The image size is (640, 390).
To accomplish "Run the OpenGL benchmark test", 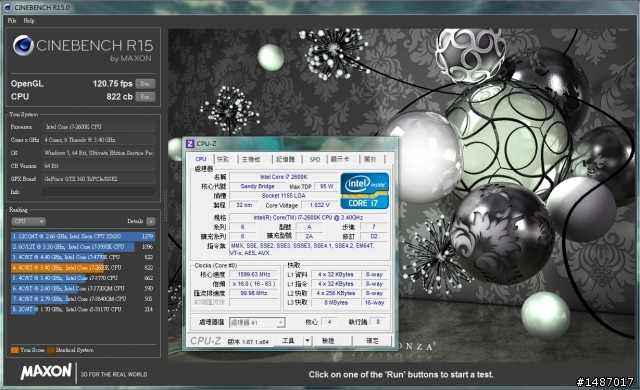I will click(145, 84).
